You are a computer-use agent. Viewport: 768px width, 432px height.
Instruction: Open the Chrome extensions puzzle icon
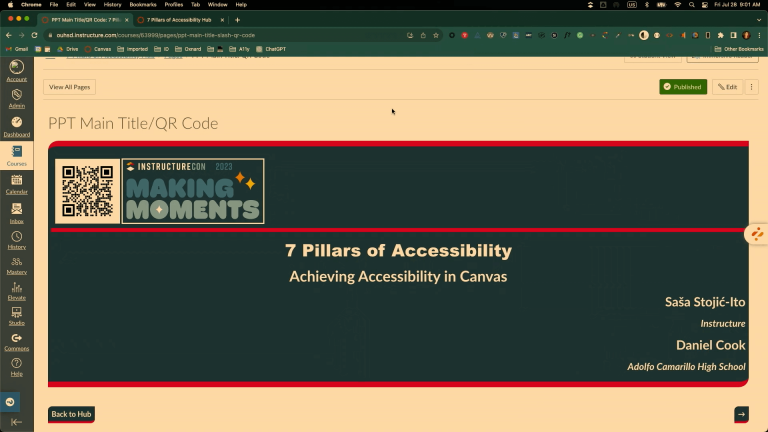click(x=720, y=35)
